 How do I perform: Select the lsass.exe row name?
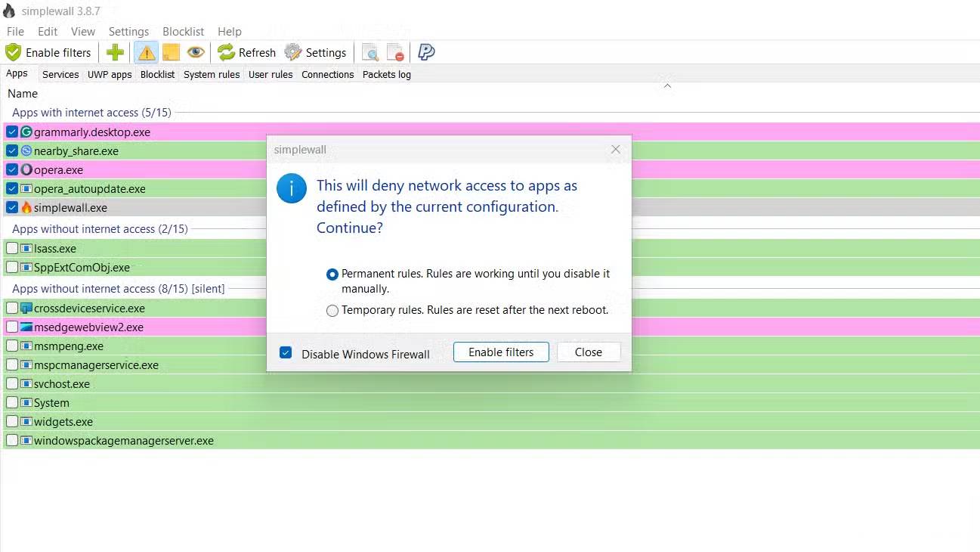pyautogui.click(x=55, y=248)
